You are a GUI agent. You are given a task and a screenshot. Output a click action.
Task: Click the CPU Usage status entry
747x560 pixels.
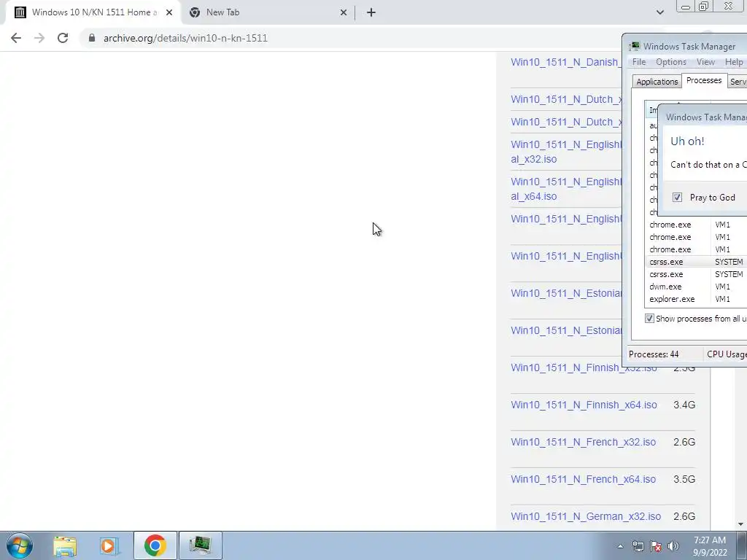[727, 354]
